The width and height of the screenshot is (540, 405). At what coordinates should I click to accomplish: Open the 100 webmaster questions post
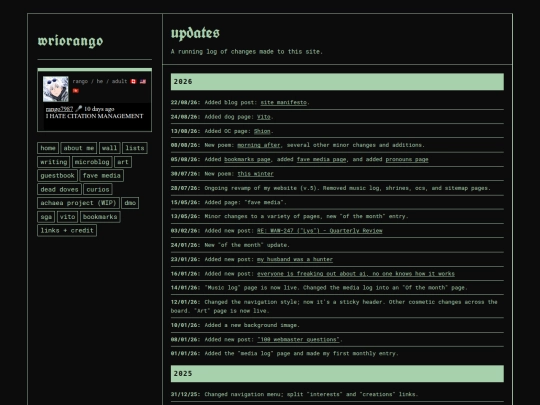point(298,340)
